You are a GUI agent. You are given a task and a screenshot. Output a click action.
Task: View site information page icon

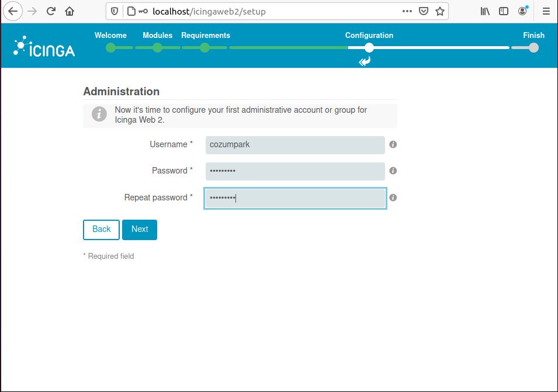131,11
